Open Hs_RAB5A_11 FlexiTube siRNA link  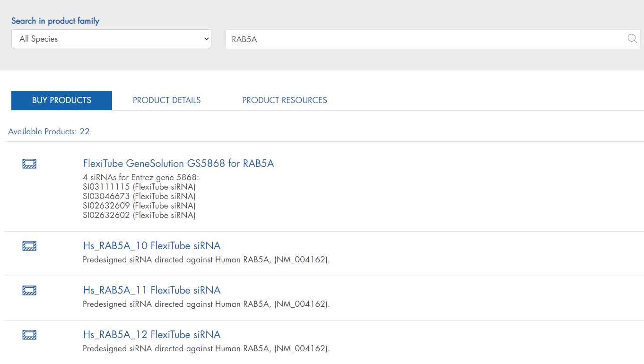pos(152,290)
